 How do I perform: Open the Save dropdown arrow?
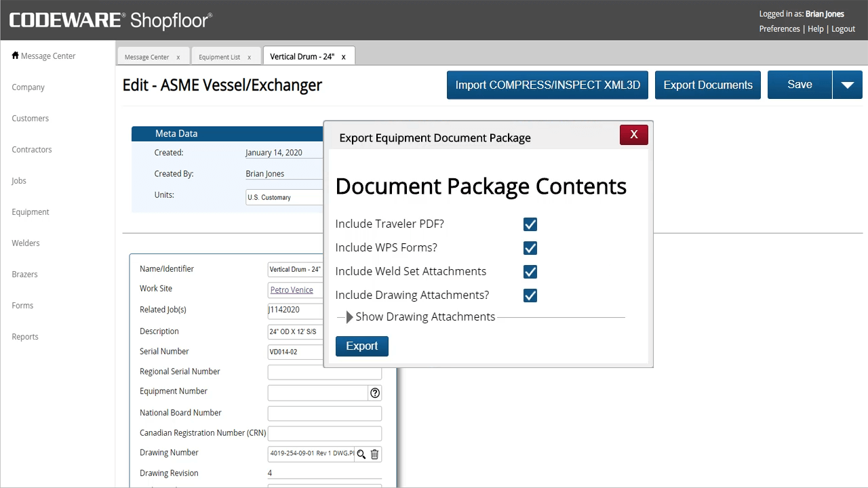pyautogui.click(x=847, y=84)
